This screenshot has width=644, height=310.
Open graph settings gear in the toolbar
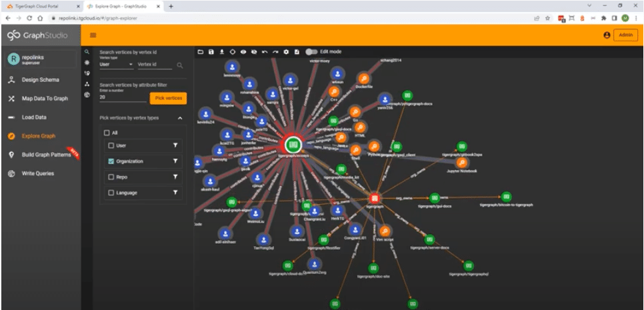(286, 52)
